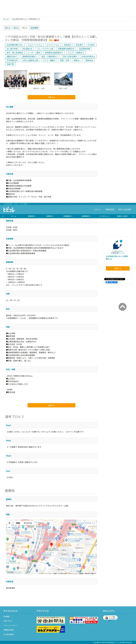The height and width of the screenshot is (644, 136).
Task: Click the エムケイシステム tag
Action: pos(35,45)
